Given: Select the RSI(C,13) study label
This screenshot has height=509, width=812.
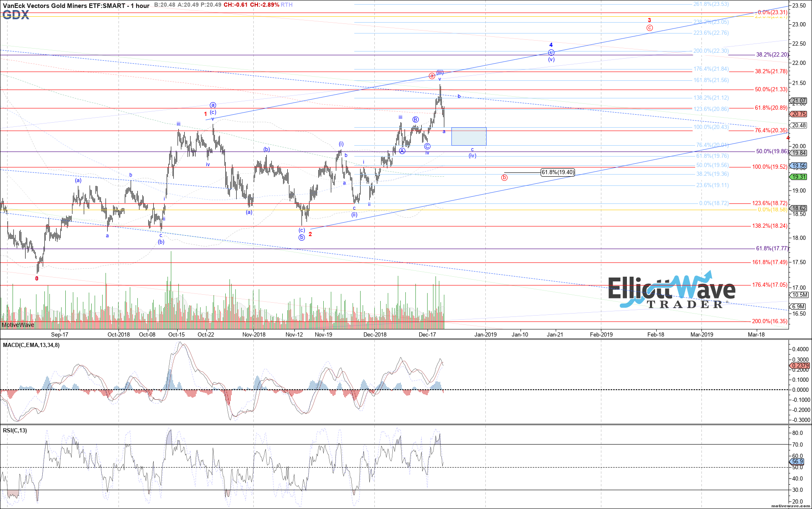Looking at the screenshot, I should coord(15,430).
